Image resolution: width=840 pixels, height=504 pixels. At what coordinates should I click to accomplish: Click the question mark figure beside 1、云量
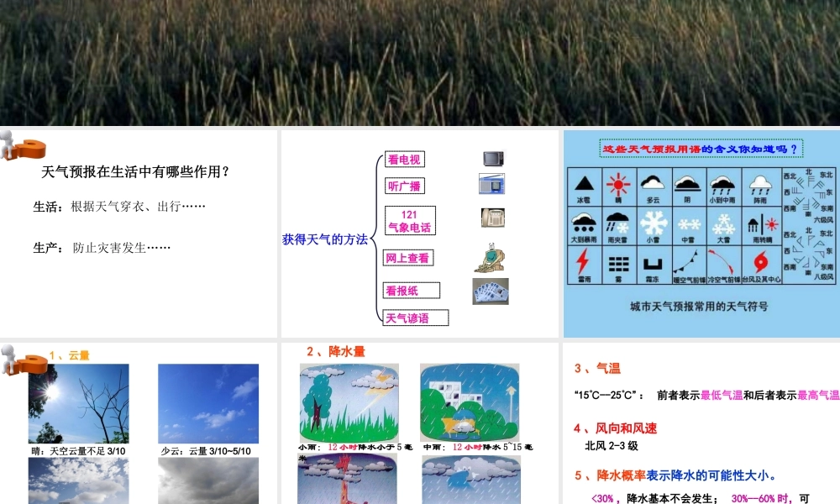[23, 360]
